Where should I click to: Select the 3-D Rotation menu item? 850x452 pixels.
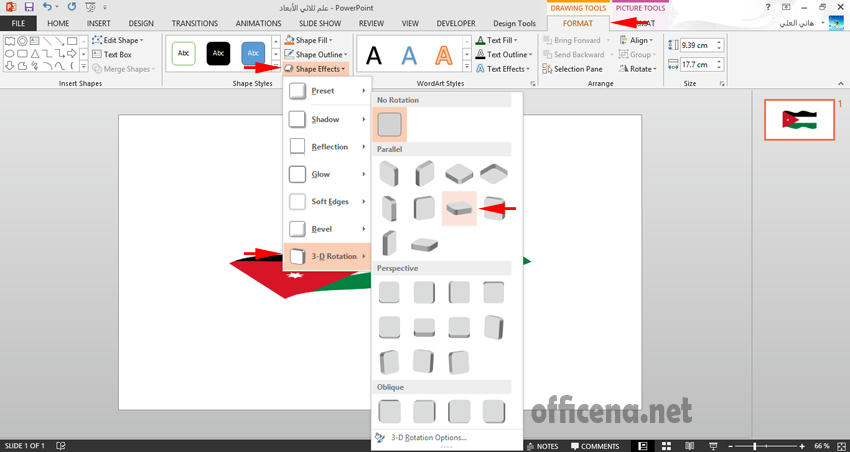point(327,256)
